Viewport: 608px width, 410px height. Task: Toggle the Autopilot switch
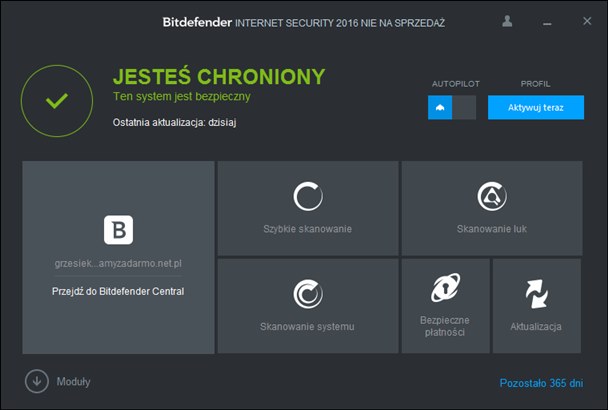pyautogui.click(x=452, y=108)
